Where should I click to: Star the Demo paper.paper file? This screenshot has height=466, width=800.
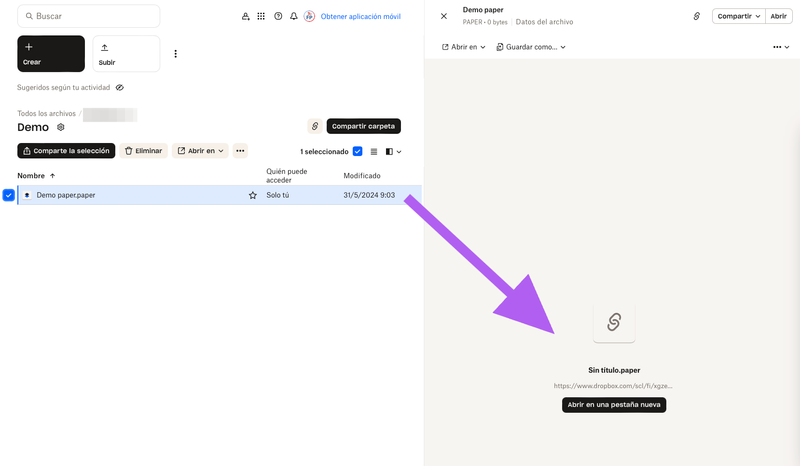click(x=253, y=195)
